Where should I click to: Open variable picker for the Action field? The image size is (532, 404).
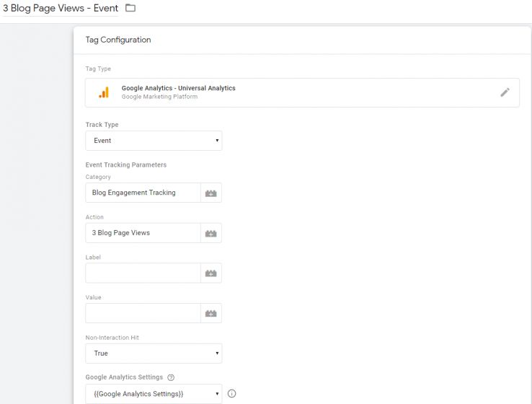(x=210, y=233)
